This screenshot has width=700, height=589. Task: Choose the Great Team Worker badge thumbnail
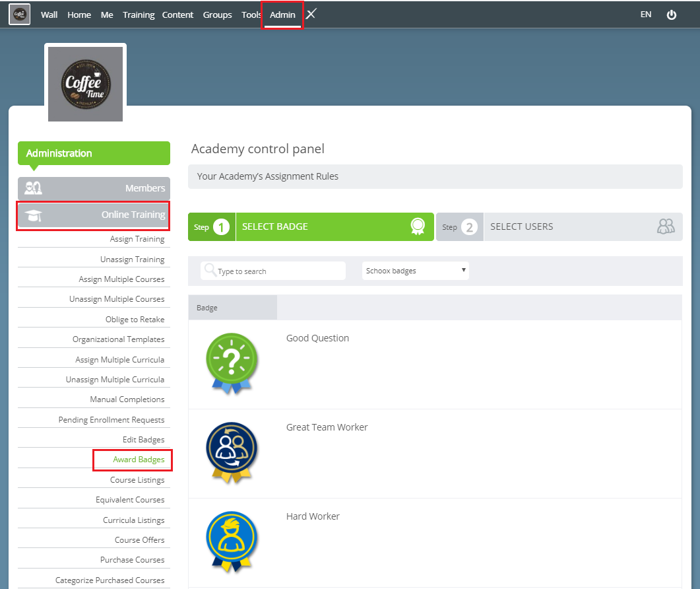(x=231, y=452)
